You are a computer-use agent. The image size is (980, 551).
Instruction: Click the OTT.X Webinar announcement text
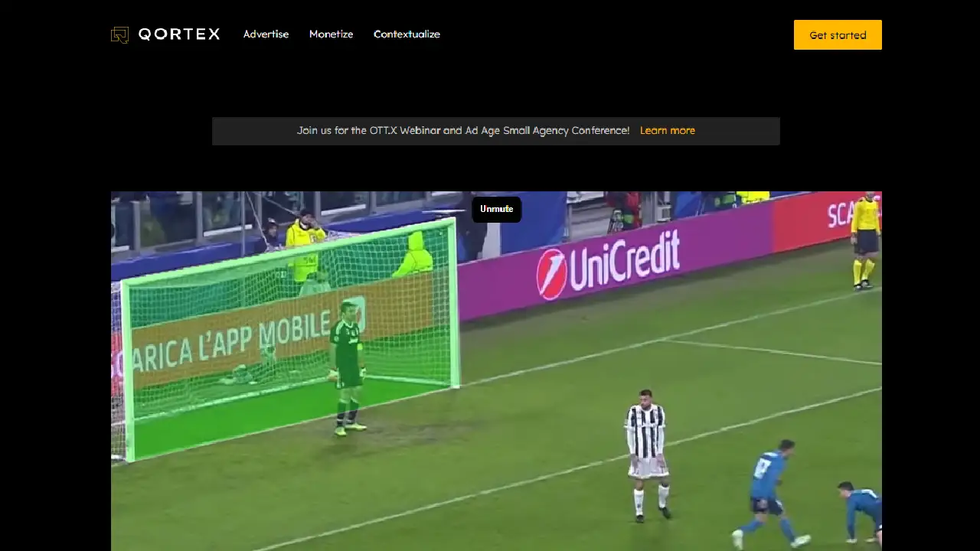pos(462,131)
